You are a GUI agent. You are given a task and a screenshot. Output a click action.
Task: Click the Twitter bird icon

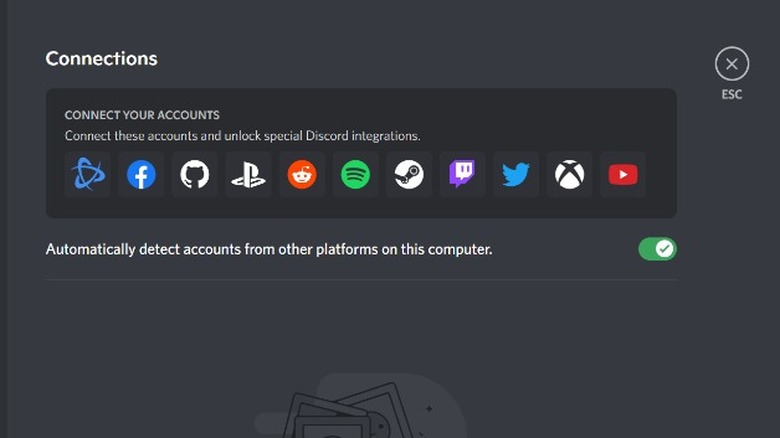(516, 175)
